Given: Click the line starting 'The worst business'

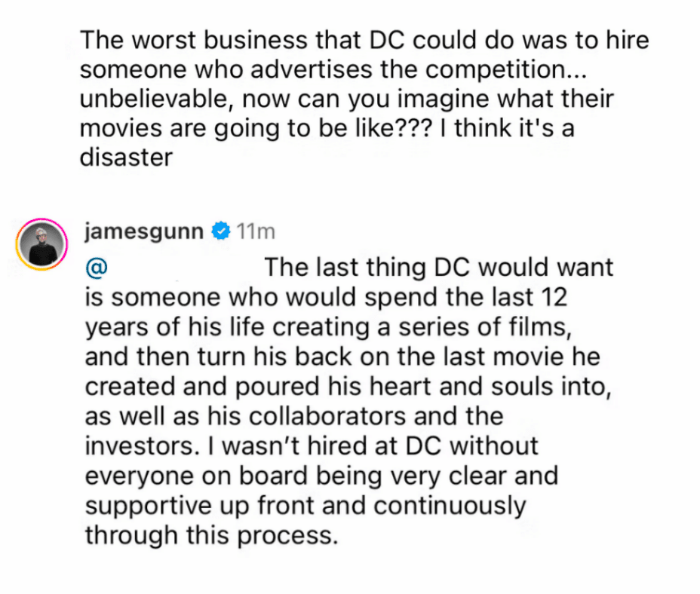Looking at the screenshot, I should tap(365, 40).
